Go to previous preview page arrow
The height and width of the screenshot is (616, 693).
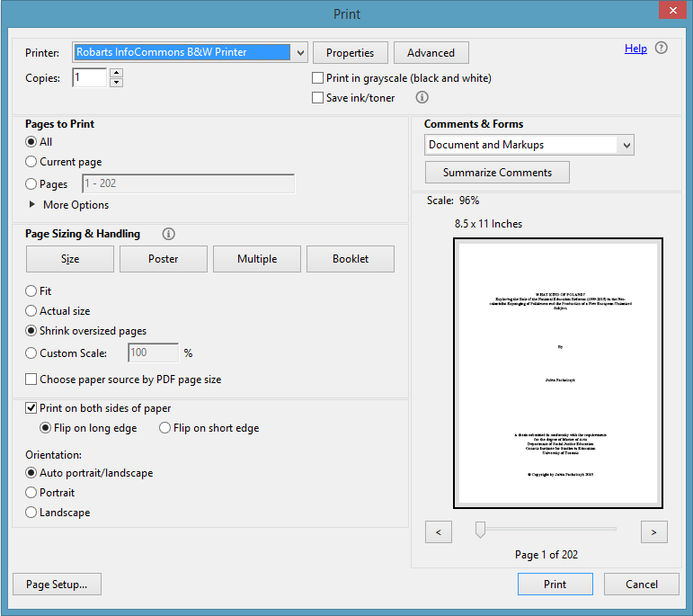click(x=438, y=531)
